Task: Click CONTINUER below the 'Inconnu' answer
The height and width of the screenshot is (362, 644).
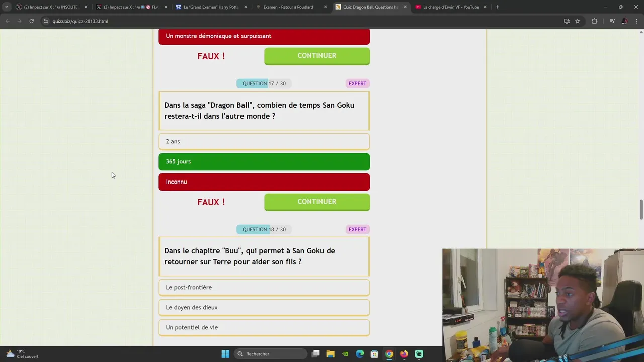Action: click(317, 202)
